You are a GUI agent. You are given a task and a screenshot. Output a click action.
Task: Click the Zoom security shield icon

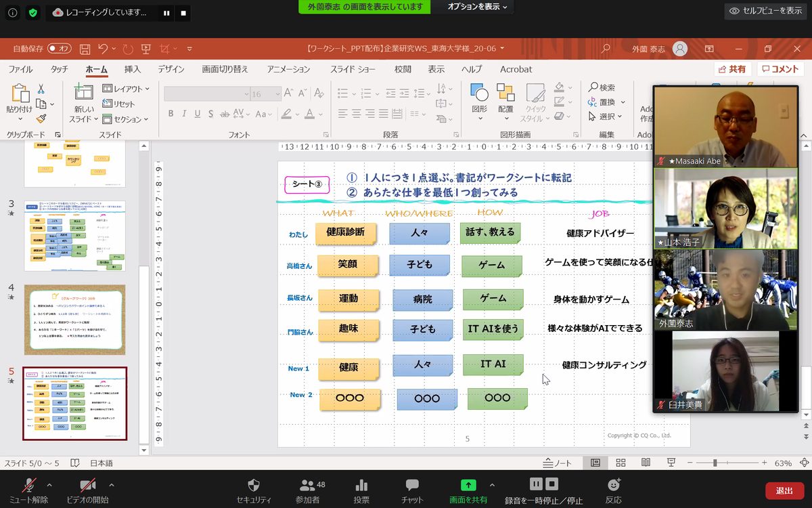coord(254,485)
